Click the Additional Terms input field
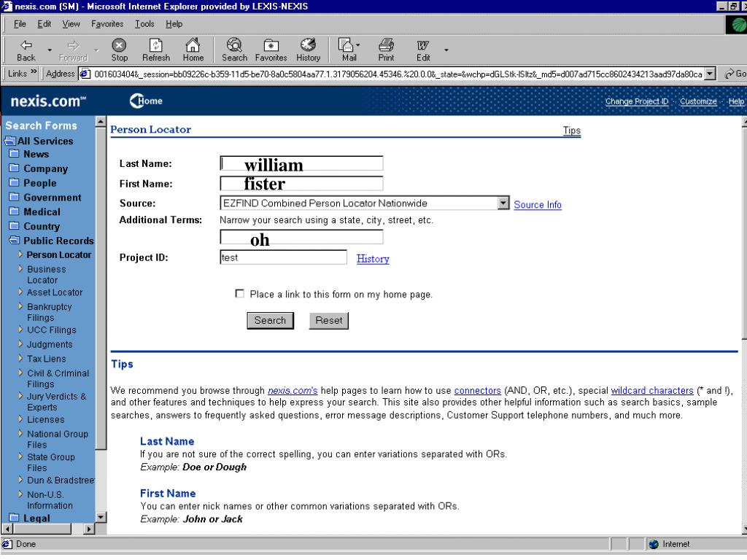 coord(301,237)
